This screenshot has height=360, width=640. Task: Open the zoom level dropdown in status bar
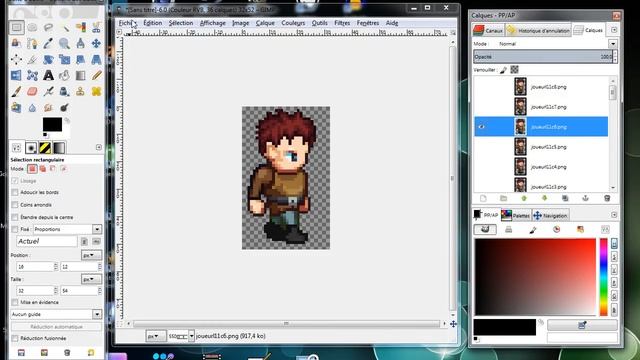(191, 336)
